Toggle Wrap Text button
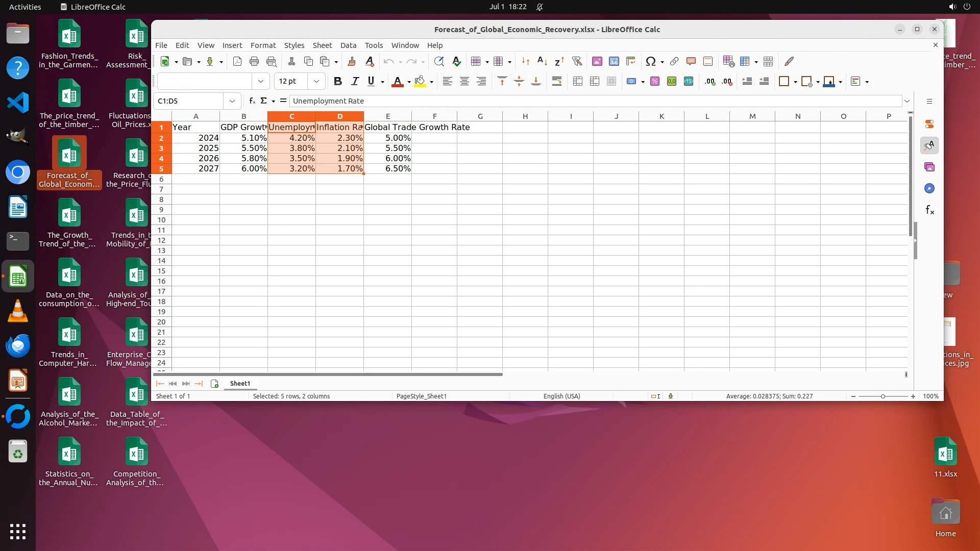This screenshot has width=980, height=551. pyautogui.click(x=556, y=82)
